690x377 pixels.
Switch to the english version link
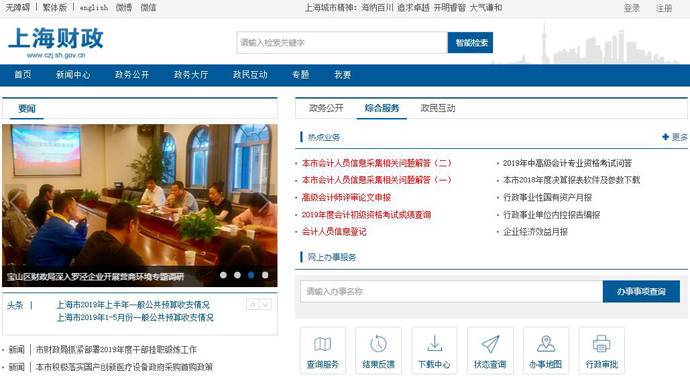coord(94,7)
